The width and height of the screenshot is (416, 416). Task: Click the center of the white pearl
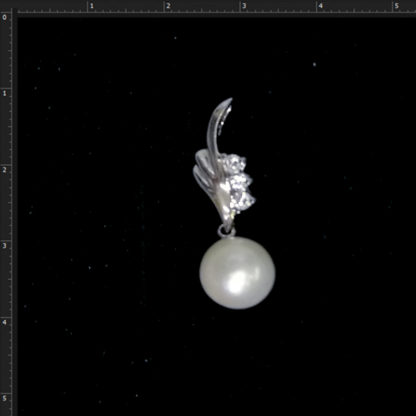(x=237, y=273)
